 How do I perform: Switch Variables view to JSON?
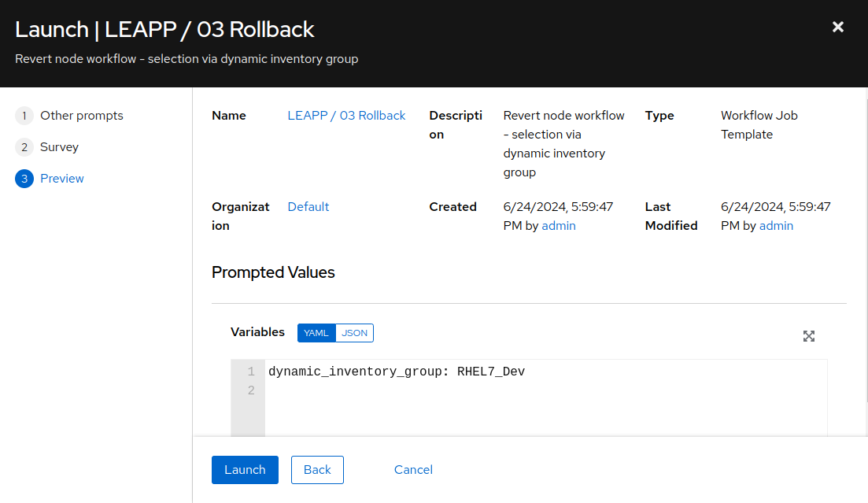tap(354, 333)
